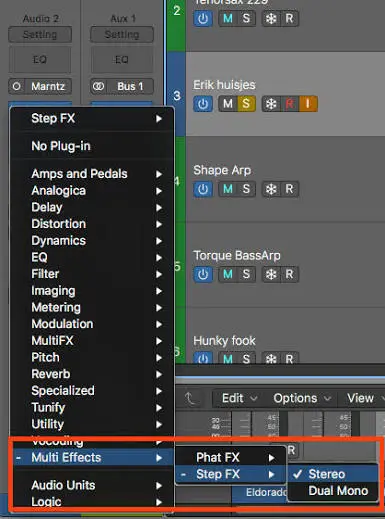
Task: Open the Tunify plug-in submenu
Action: point(92,407)
